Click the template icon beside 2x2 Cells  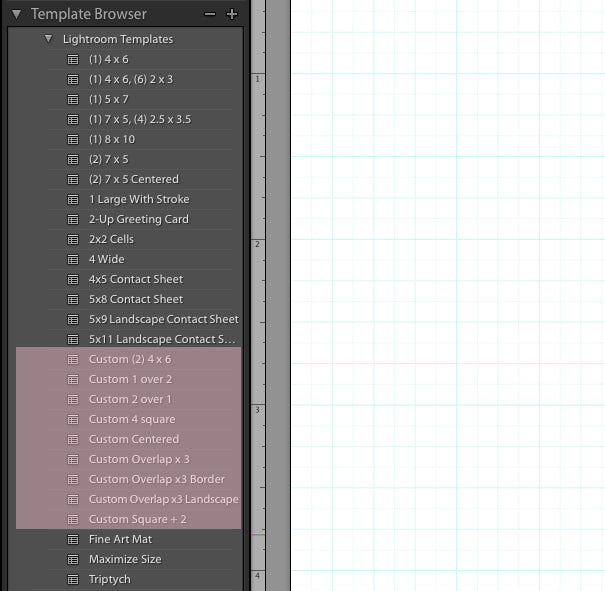[73, 240]
